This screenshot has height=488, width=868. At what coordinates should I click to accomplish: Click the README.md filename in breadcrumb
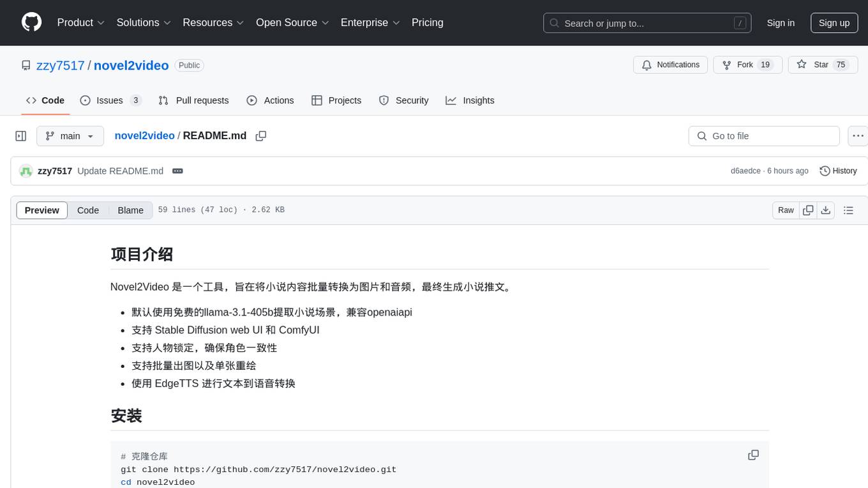point(214,136)
